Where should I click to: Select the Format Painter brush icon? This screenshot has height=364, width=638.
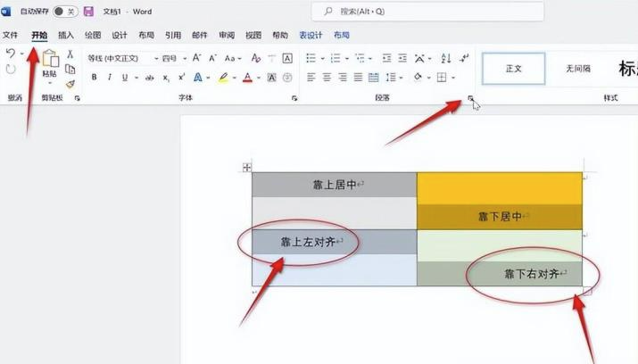70,85
